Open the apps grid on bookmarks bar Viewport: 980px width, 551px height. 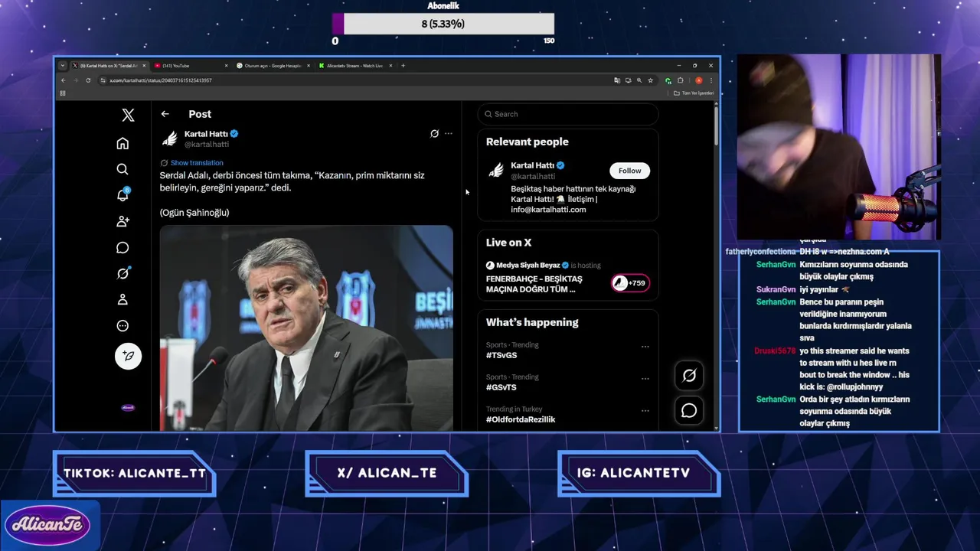coord(63,93)
